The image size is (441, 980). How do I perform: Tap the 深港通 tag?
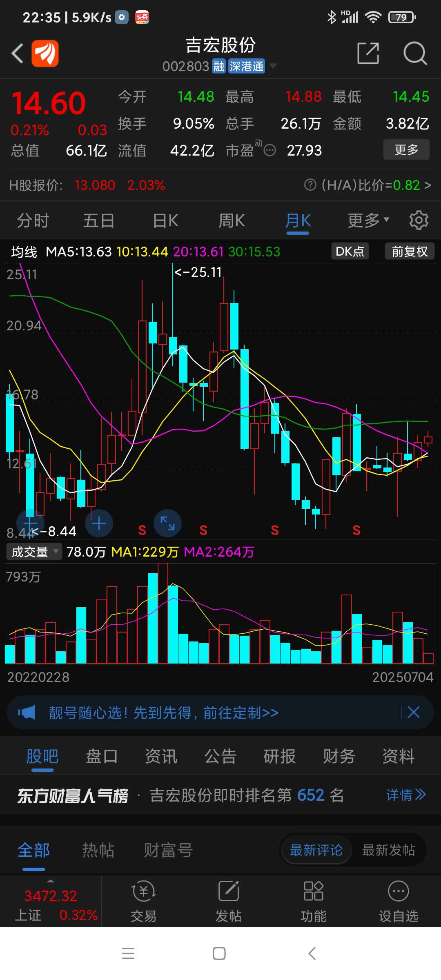[x=246, y=66]
